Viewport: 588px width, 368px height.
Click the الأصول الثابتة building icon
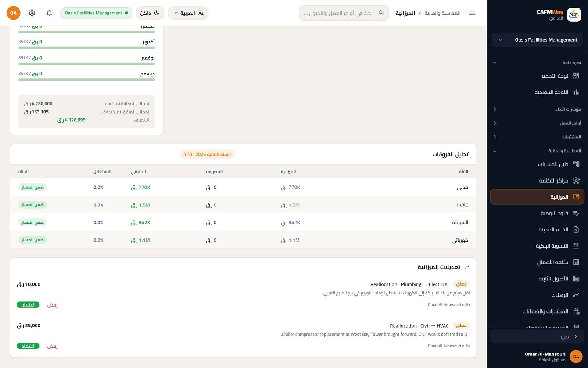576,279
